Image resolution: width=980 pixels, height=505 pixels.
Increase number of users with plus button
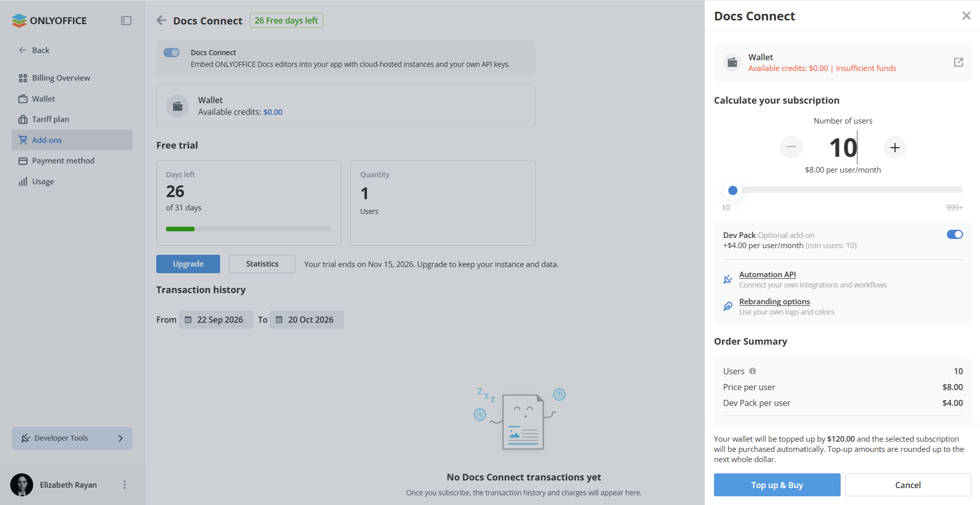point(895,148)
